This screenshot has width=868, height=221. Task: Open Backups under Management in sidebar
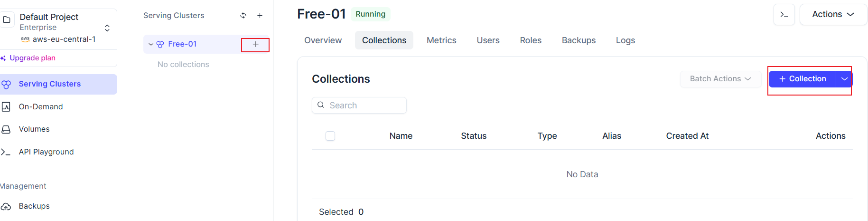(x=34, y=206)
